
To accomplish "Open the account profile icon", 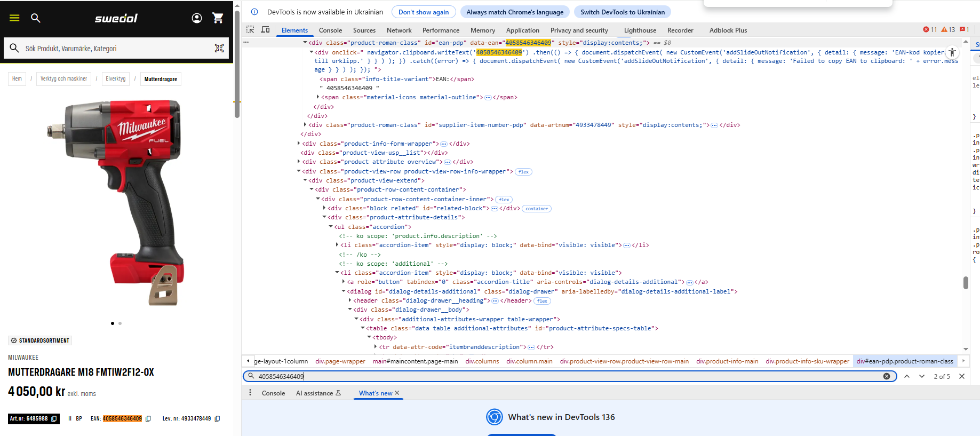I will pos(197,18).
